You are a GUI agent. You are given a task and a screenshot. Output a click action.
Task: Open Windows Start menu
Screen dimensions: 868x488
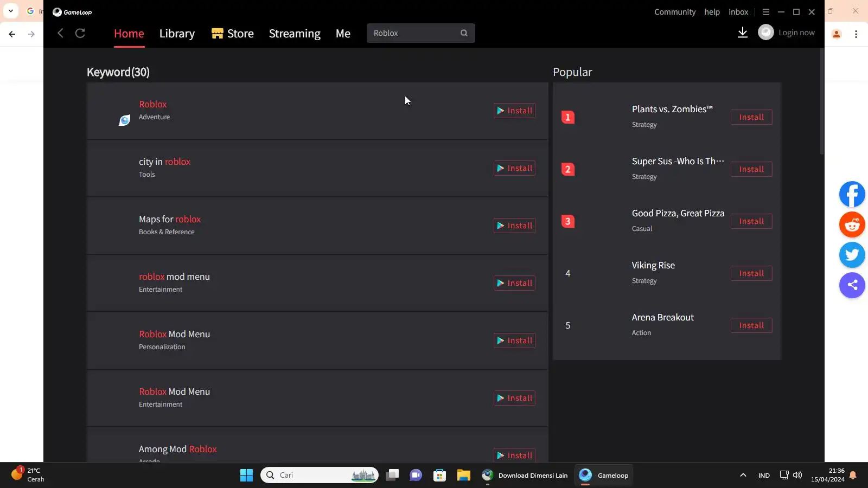[x=246, y=476]
